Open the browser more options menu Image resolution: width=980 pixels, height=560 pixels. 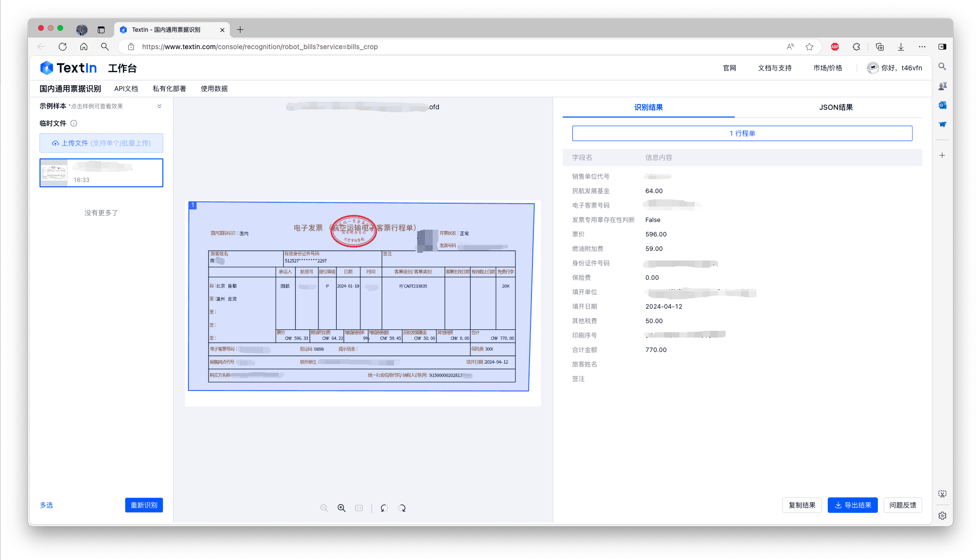click(x=922, y=47)
